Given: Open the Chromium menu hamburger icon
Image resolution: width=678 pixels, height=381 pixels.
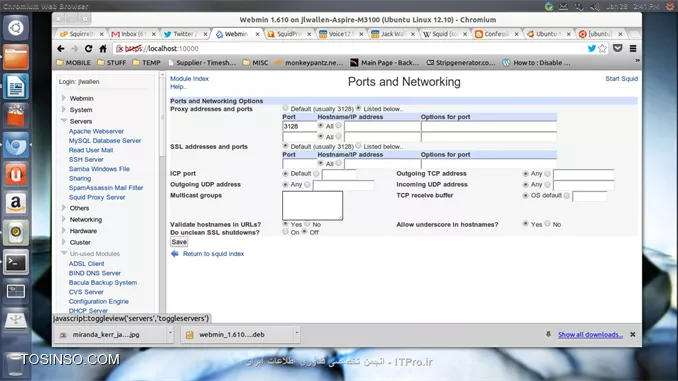Looking at the screenshot, I should point(633,48).
